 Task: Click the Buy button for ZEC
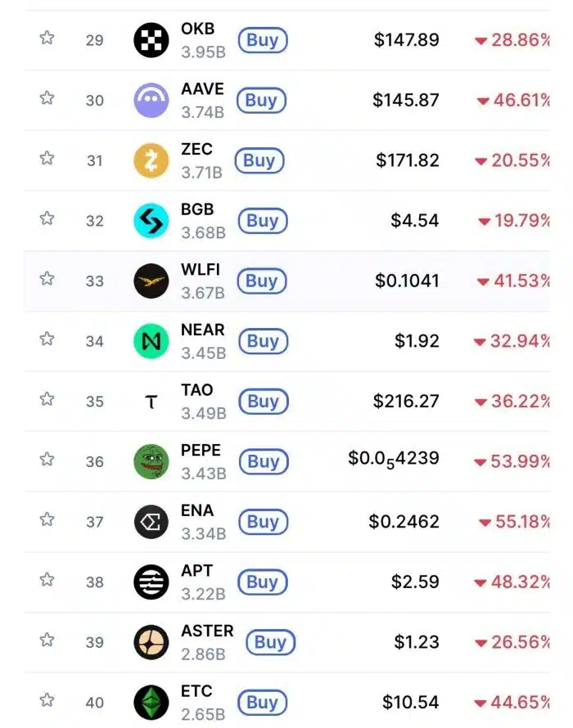[x=259, y=160]
